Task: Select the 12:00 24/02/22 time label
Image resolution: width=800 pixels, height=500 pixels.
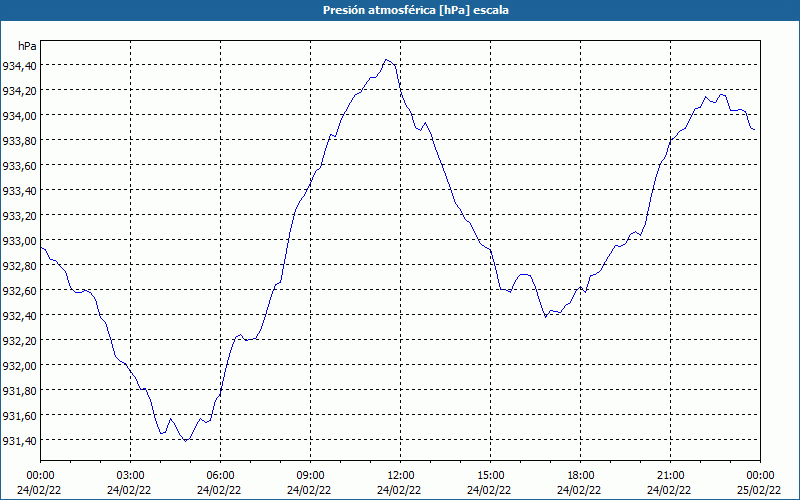Action: point(399,483)
